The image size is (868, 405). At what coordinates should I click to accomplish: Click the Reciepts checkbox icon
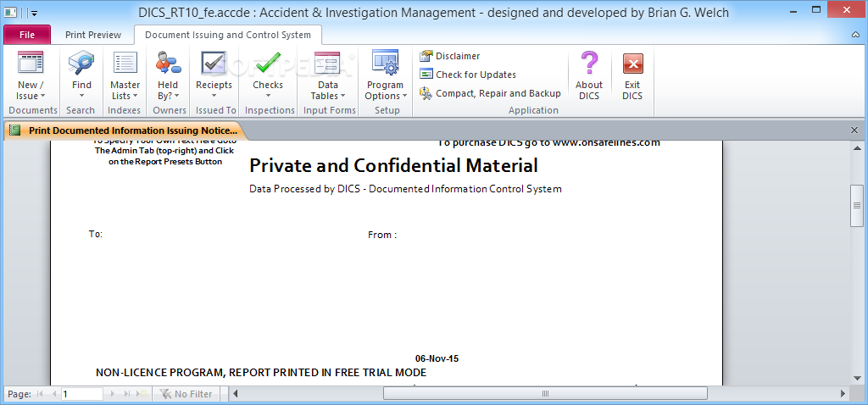pos(214,63)
